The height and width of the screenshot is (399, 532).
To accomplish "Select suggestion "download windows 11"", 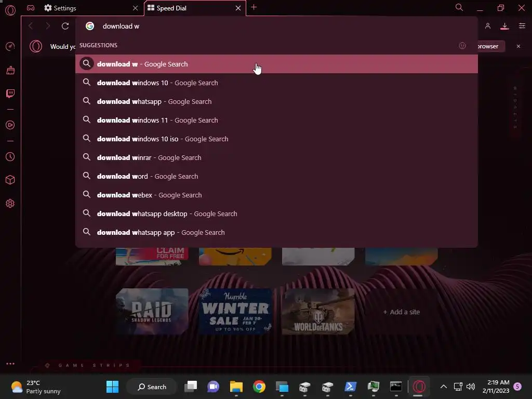I will (276, 120).
